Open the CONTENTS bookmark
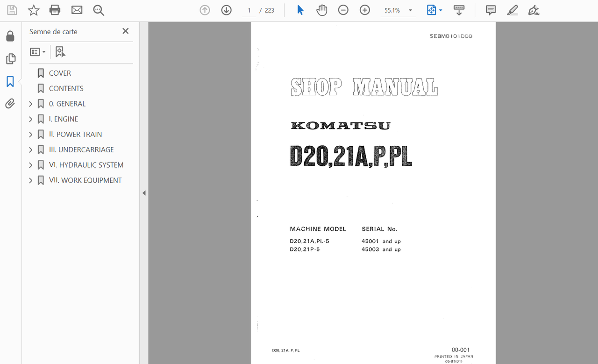The width and height of the screenshot is (598, 364). click(66, 89)
